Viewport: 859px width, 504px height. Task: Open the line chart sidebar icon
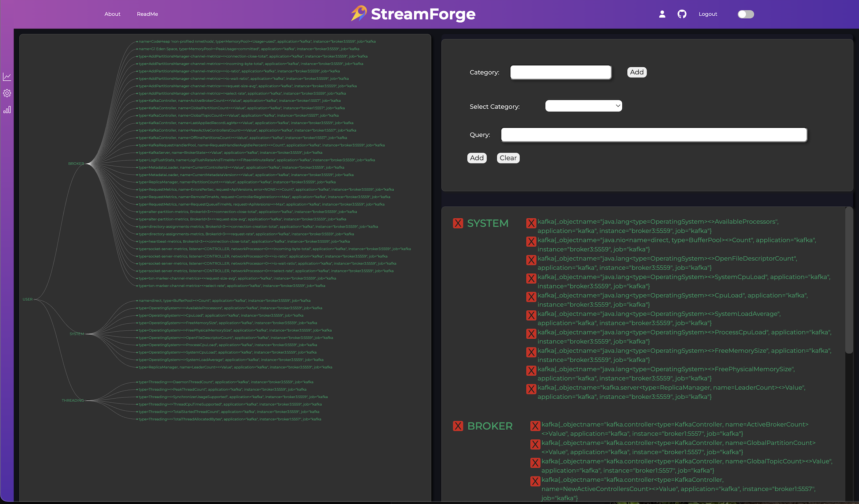point(7,77)
